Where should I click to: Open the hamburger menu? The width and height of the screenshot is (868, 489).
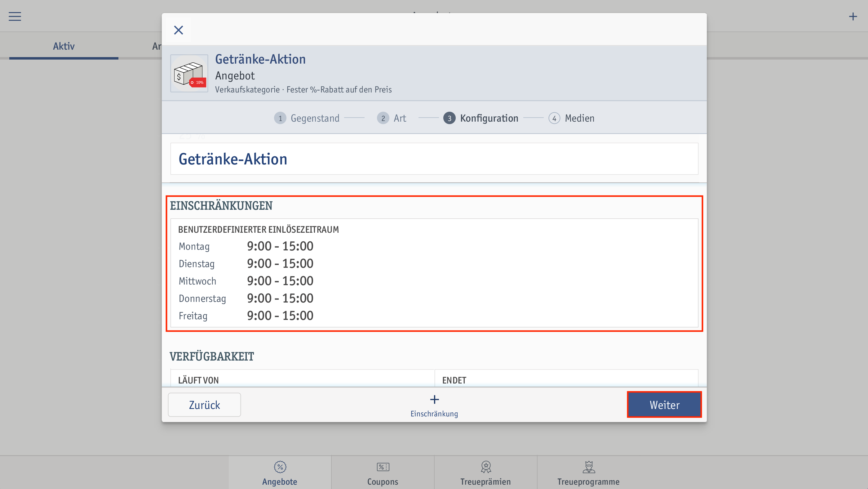click(15, 16)
